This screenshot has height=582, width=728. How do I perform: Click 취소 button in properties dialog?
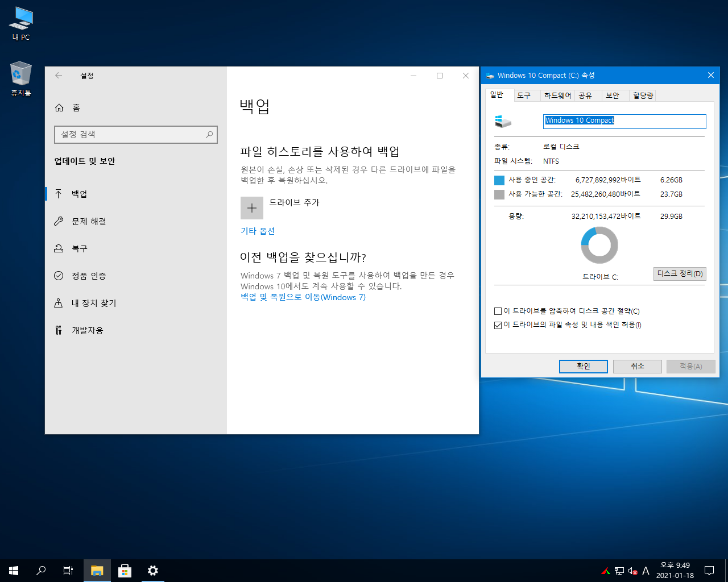pos(638,366)
